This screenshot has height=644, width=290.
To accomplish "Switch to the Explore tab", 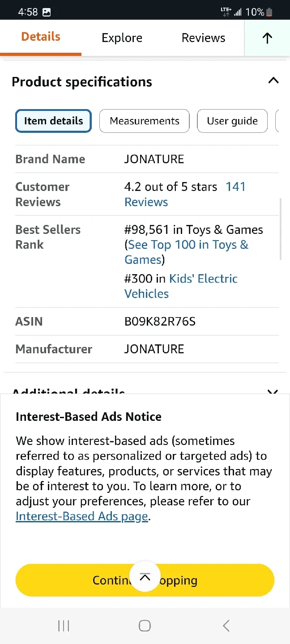I will 122,38.
